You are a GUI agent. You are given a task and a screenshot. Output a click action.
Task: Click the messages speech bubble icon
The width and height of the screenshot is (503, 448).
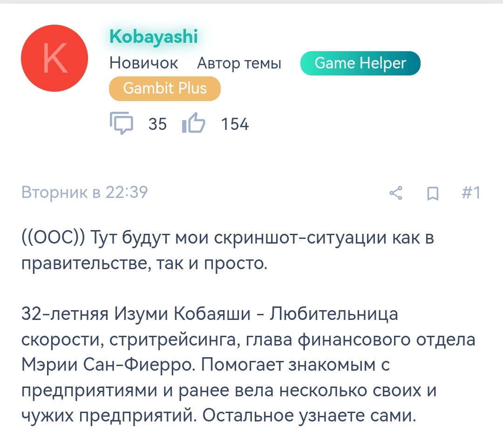[122, 123]
